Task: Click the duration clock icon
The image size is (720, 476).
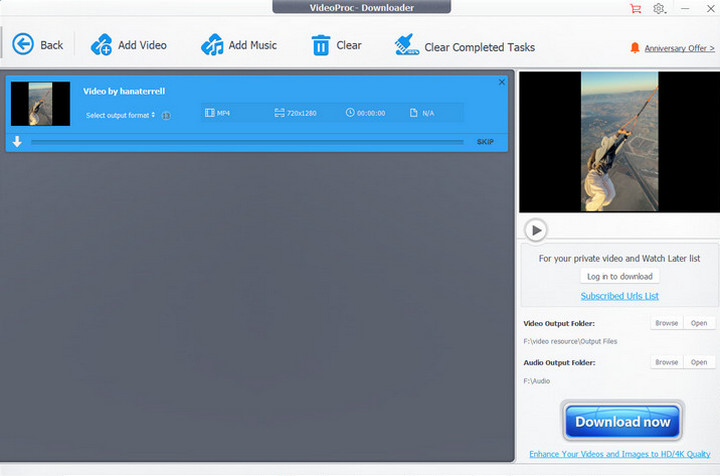Action: pos(350,112)
